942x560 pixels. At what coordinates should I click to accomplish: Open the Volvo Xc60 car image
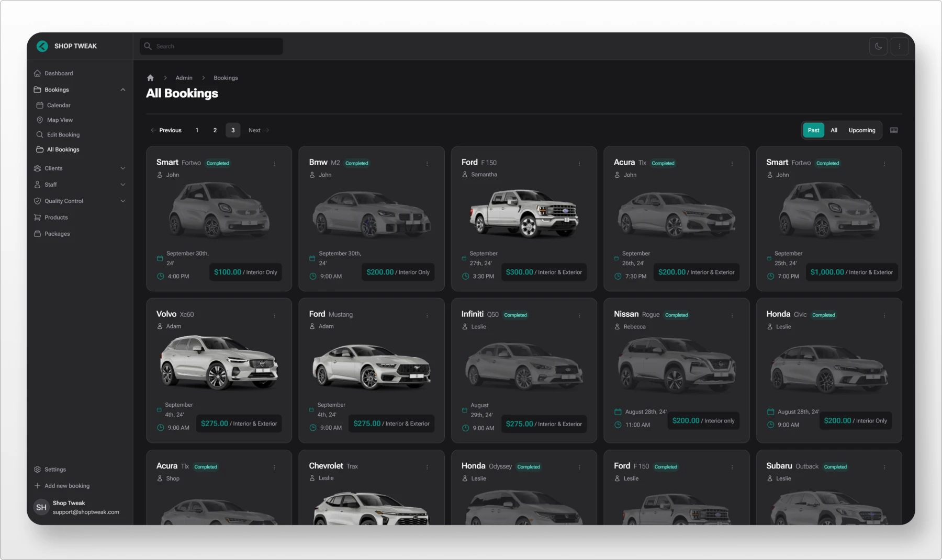click(219, 363)
